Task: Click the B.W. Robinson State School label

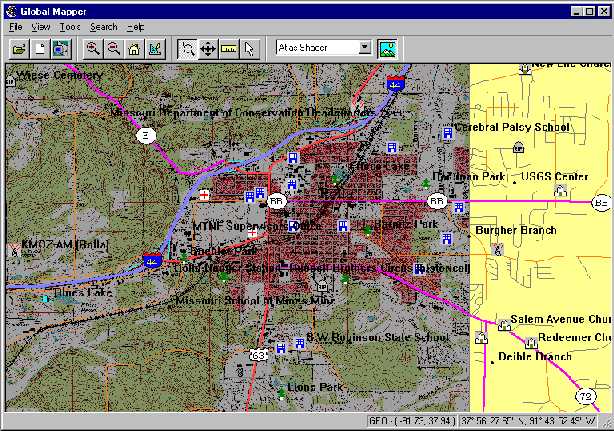Action: click(377, 337)
